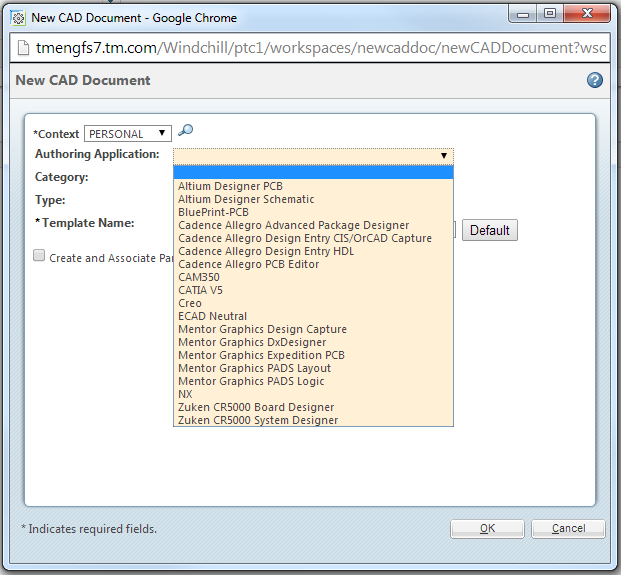Click the browser address bar URL

tap(321, 48)
